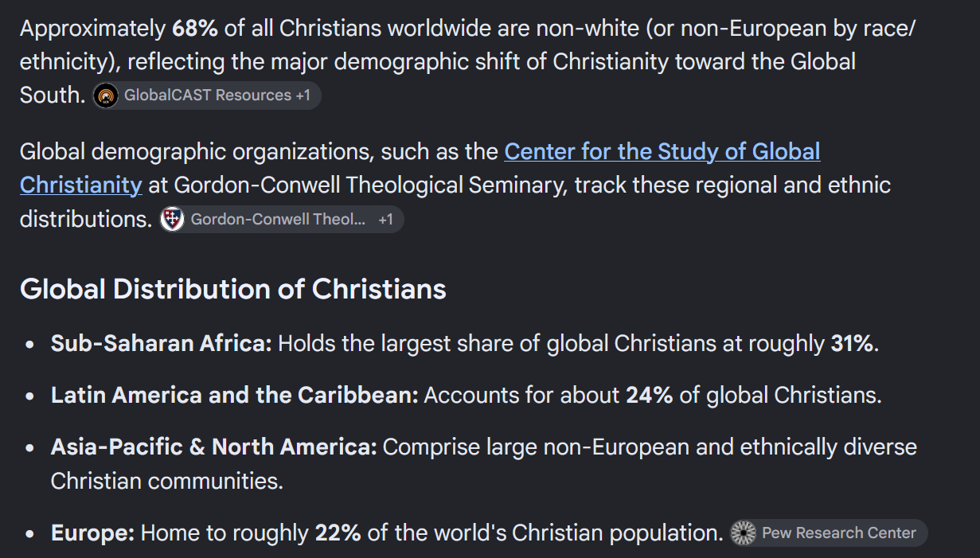
Task: Open the GlobalCAST Resources source chip label
Action: coord(208,96)
